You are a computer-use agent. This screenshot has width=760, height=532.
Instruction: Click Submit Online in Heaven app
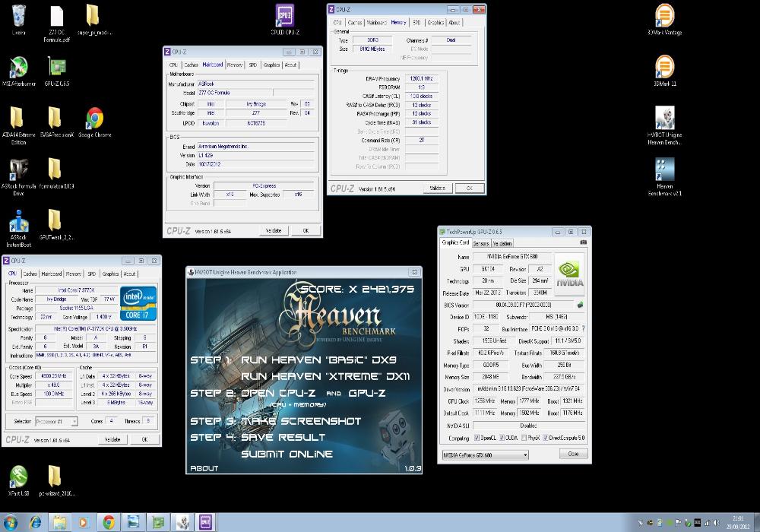coord(287,454)
